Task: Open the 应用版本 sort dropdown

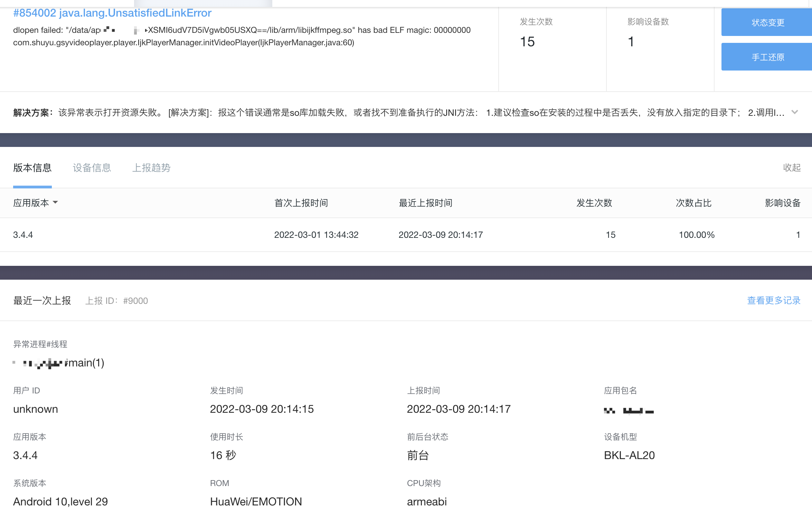Action: [56, 203]
